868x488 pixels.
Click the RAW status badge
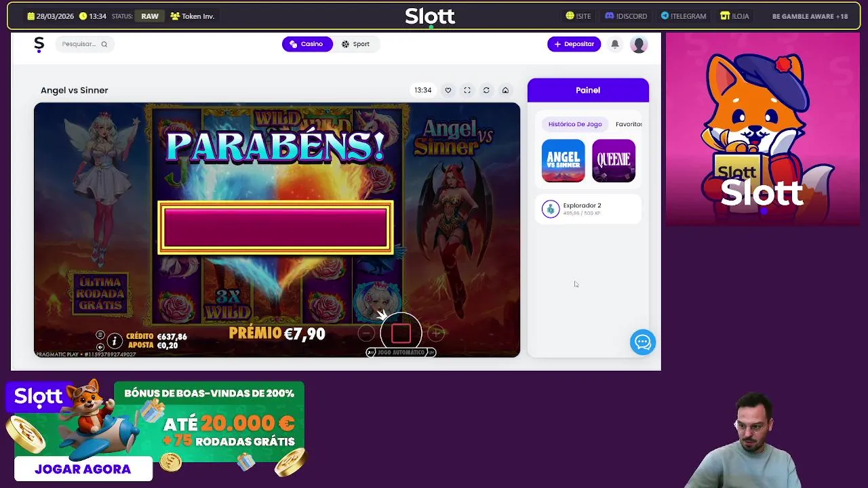(x=150, y=16)
